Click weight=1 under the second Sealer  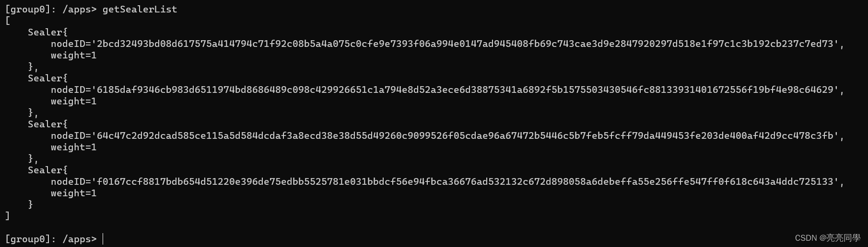[x=74, y=101]
